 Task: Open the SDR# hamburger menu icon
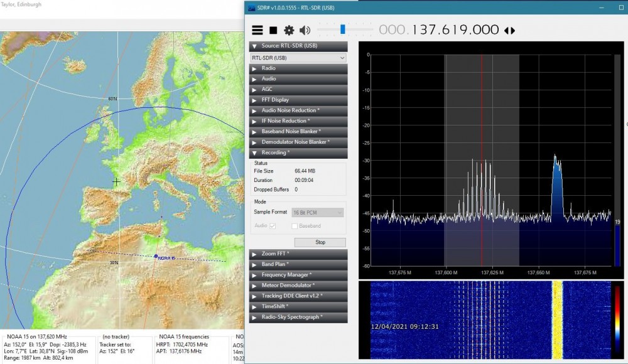pyautogui.click(x=257, y=30)
